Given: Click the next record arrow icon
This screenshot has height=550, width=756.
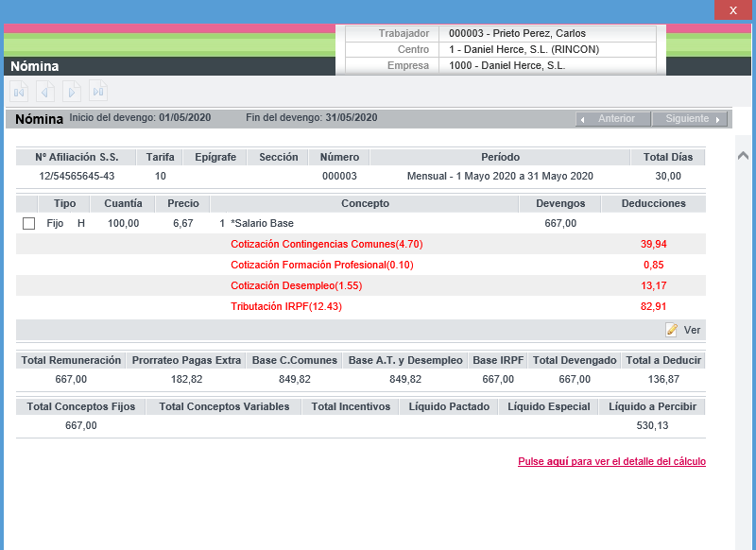Looking at the screenshot, I should point(72,92).
